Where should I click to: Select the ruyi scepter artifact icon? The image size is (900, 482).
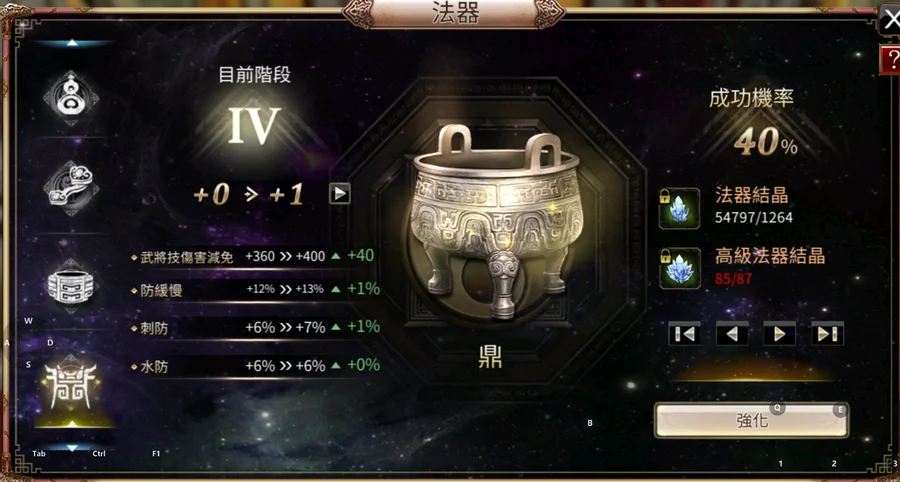click(x=71, y=188)
